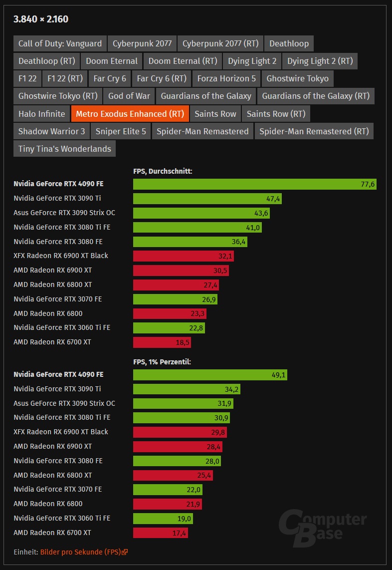Click the active "Metro Exodus Enhanced (RT)" tab
392x570 pixels.
pos(130,113)
